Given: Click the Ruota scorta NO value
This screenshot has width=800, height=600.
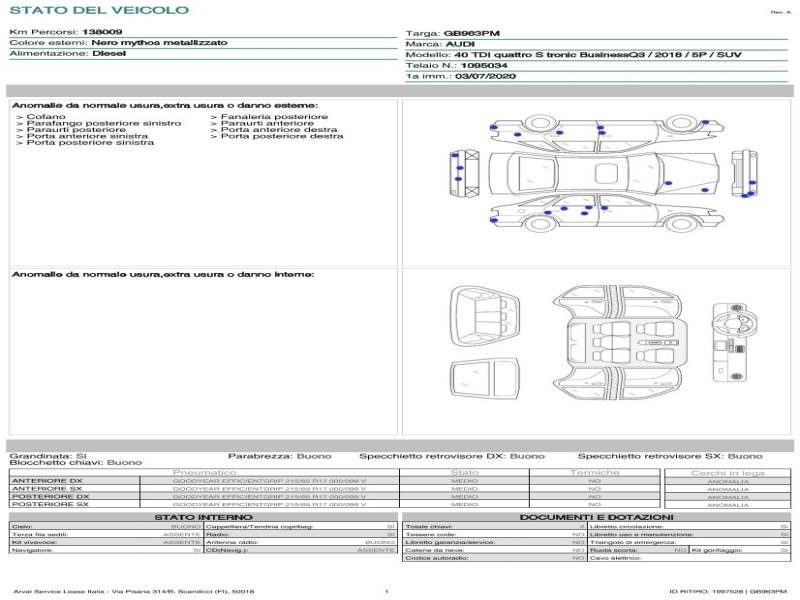Looking at the screenshot, I should click(x=680, y=550).
